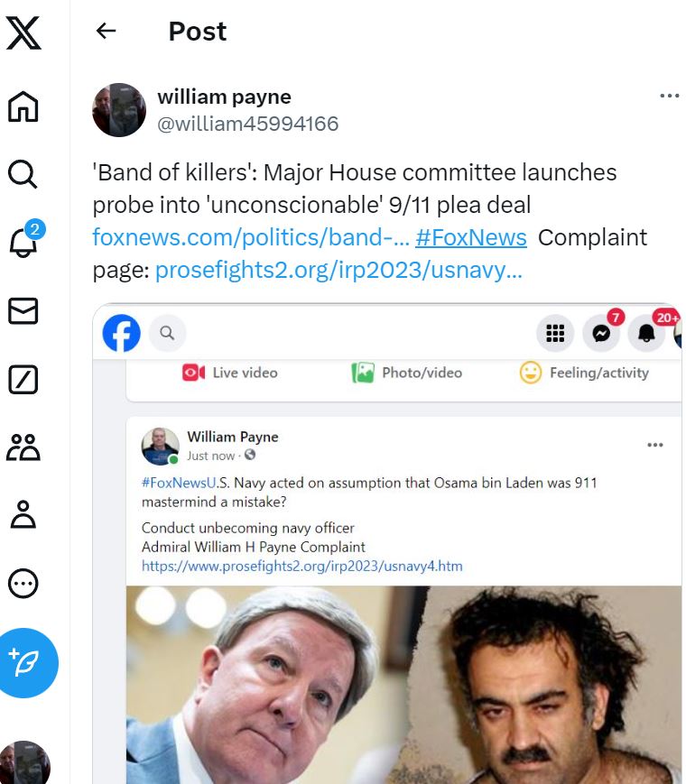686x784 pixels.
Task: Open Messages envelope icon
Action: tap(23, 311)
